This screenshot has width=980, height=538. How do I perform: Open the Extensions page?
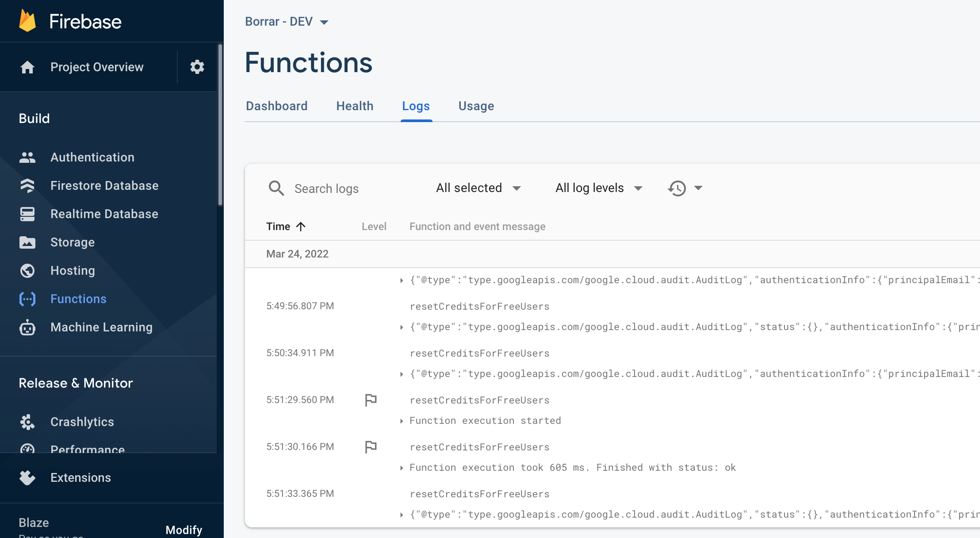coord(80,477)
